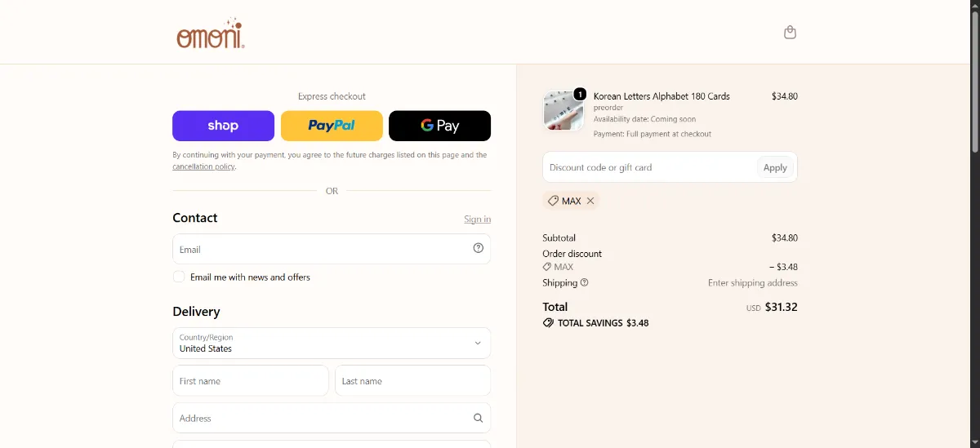Click the discount amount − $3.48
Screen dimensions: 980x448
click(783, 267)
